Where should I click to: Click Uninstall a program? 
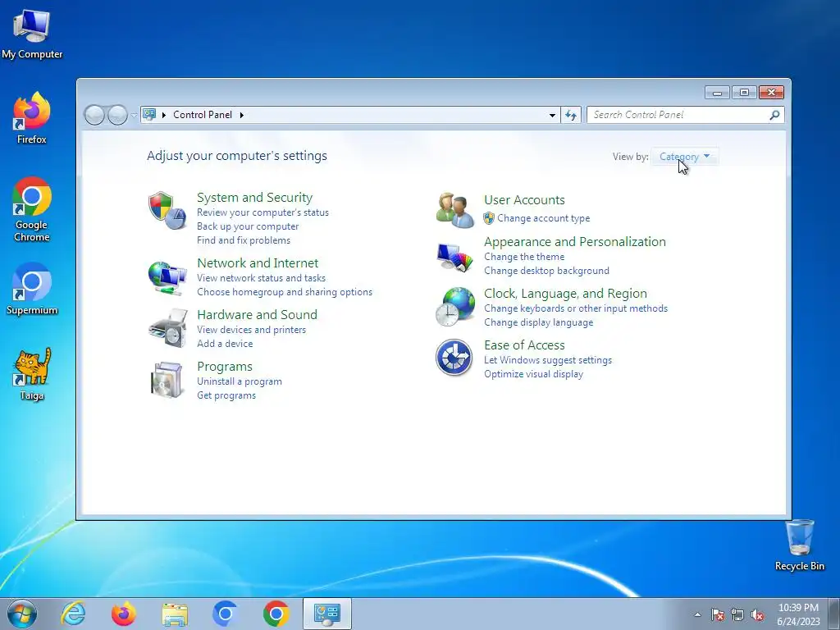coord(239,381)
